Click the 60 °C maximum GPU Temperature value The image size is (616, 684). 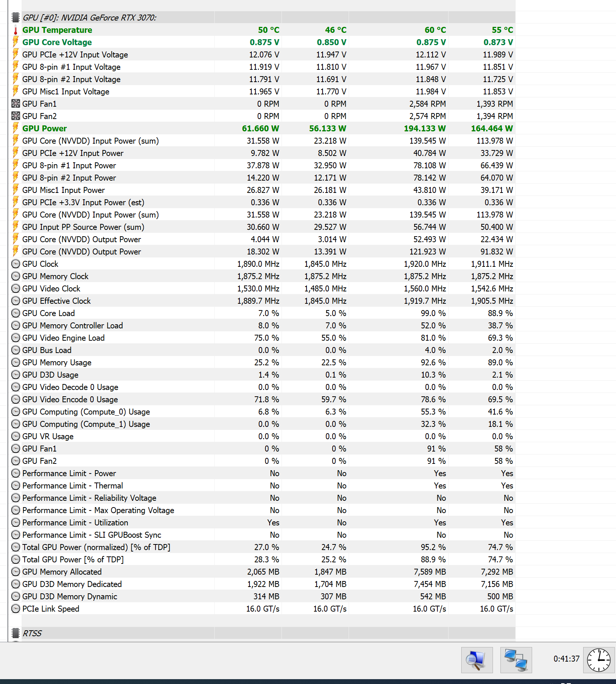pos(435,30)
